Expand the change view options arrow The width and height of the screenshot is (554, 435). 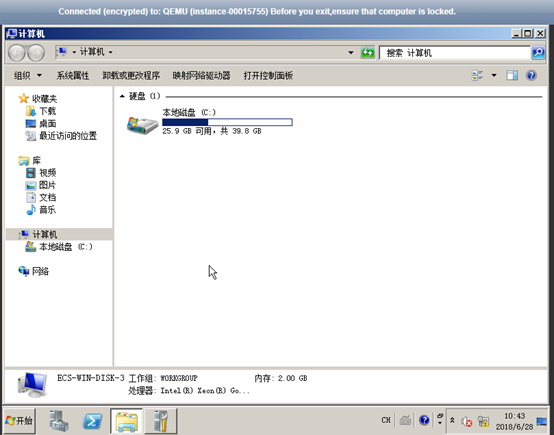tap(494, 75)
